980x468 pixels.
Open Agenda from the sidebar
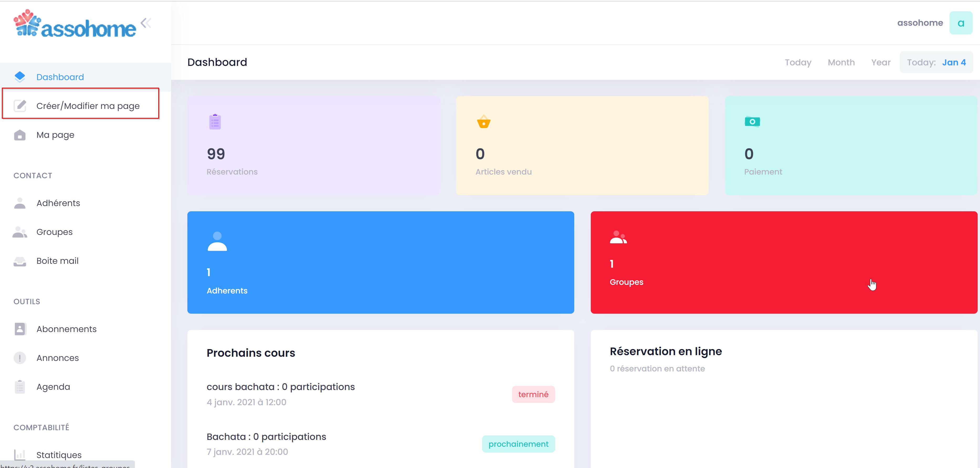click(53, 387)
